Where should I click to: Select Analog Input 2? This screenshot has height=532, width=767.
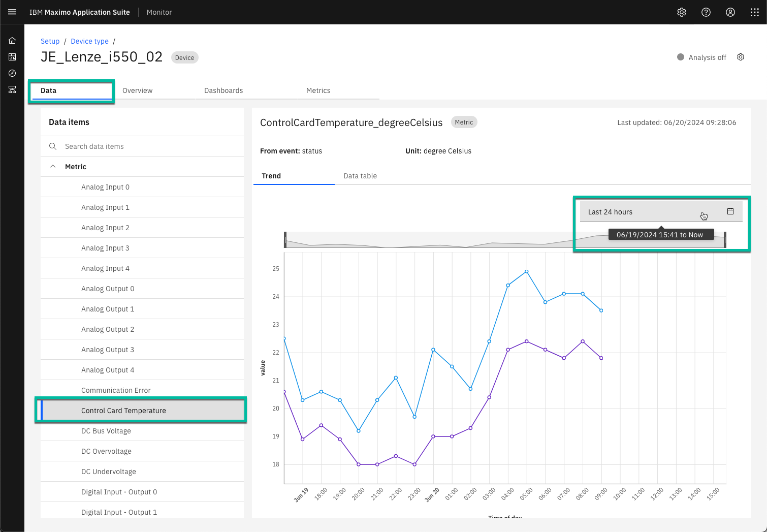click(x=142, y=228)
